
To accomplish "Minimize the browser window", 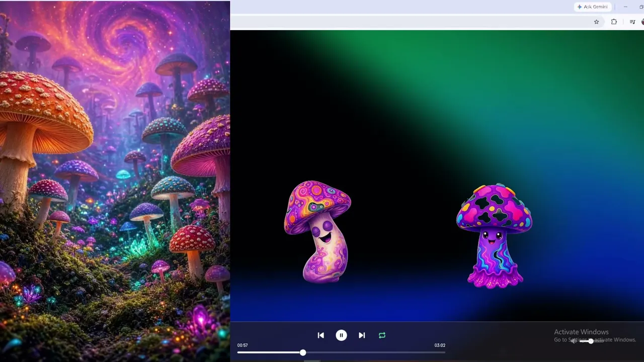I will point(625,7).
